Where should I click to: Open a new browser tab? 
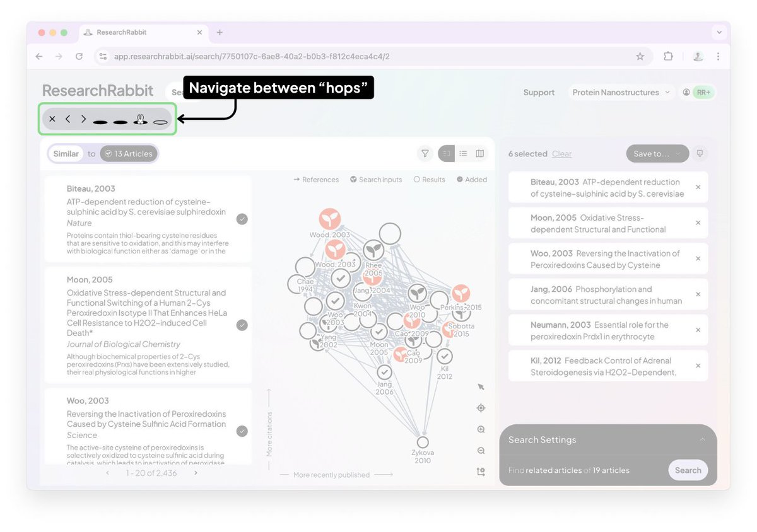click(220, 33)
